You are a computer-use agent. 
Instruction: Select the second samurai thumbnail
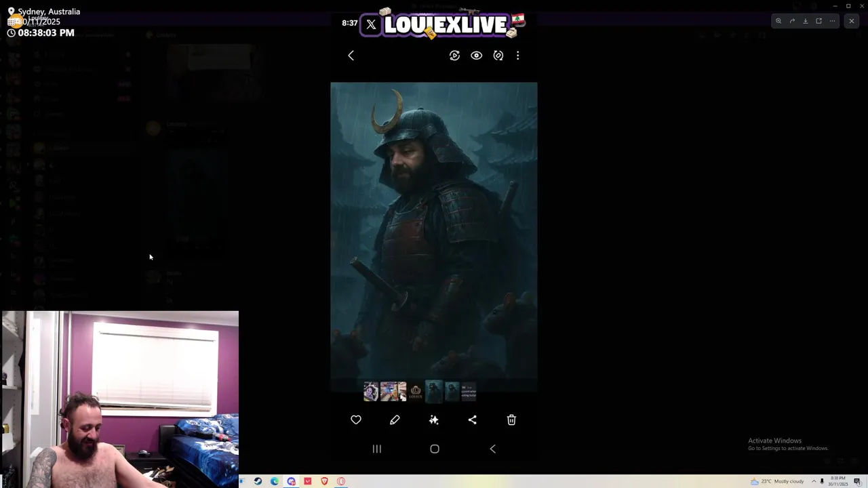(452, 392)
